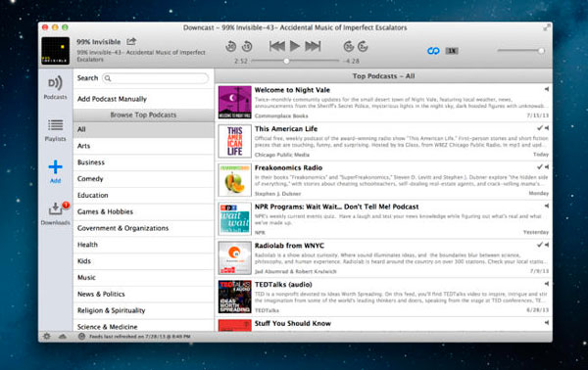Viewport: 588px width, 370px height.
Task: Open NPR Wait Wait Don't Tell Me title
Action: click(x=336, y=207)
